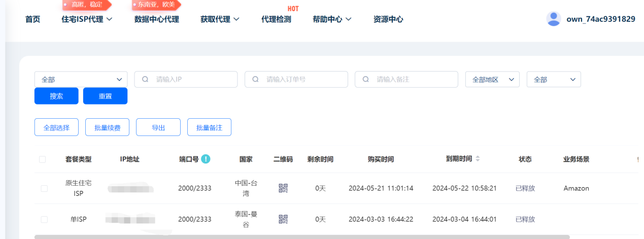Image resolution: width=644 pixels, height=239 pixels.
Task: Click the 剩余时间 column header
Action: [x=320, y=159]
